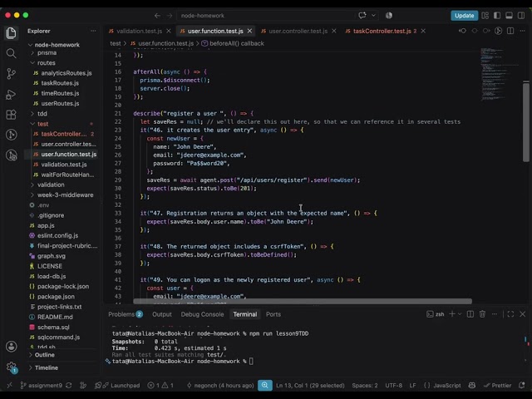Click the back navigation arrow in title bar
The image size is (532, 399).
pyautogui.click(x=157, y=16)
